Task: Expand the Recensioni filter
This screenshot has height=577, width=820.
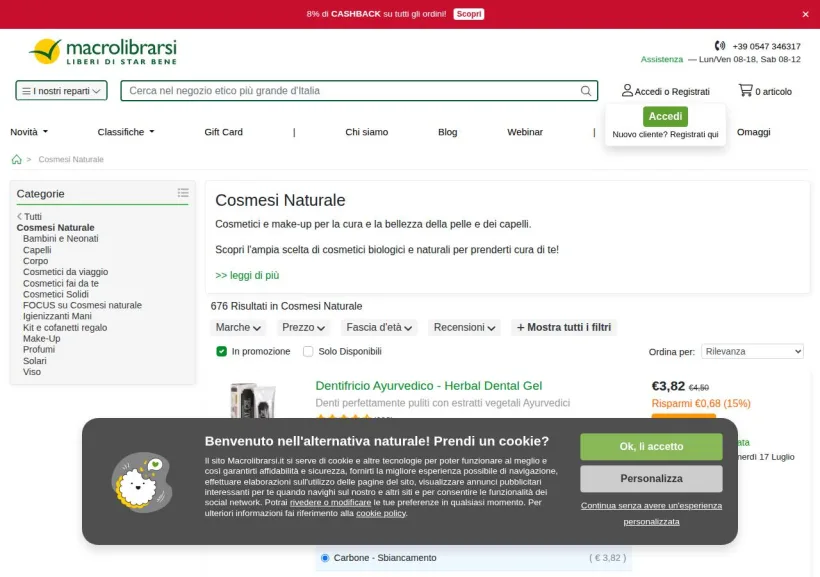Action: pyautogui.click(x=464, y=327)
